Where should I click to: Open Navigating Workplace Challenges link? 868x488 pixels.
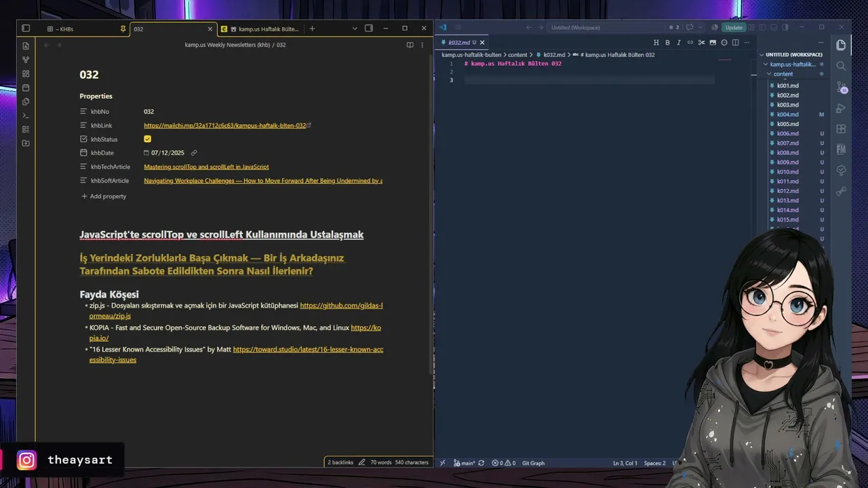(x=263, y=181)
